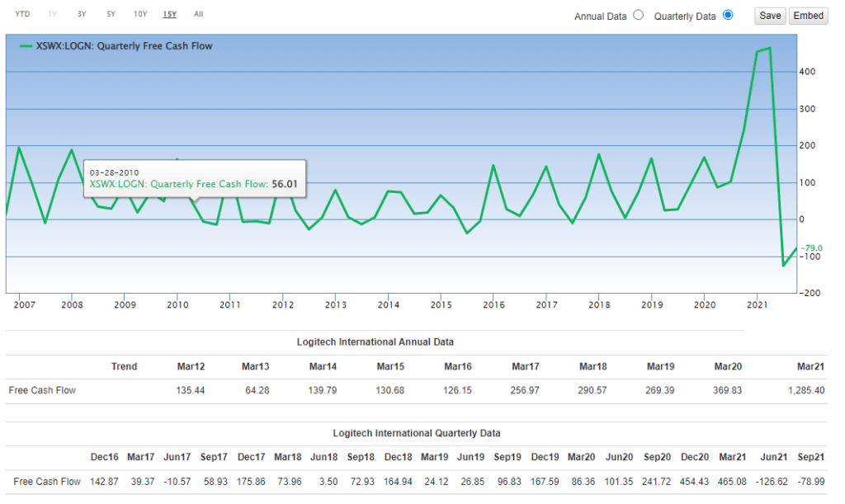The image size is (845, 504).
Task: Click the Mar16 annual column header
Action: click(457, 367)
